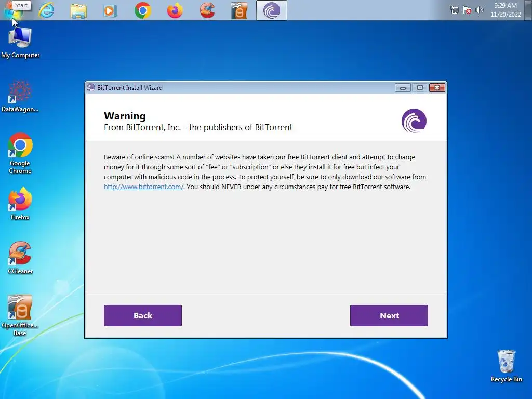Open CCleaner from the taskbar
The height and width of the screenshot is (399, 532).
point(207,10)
